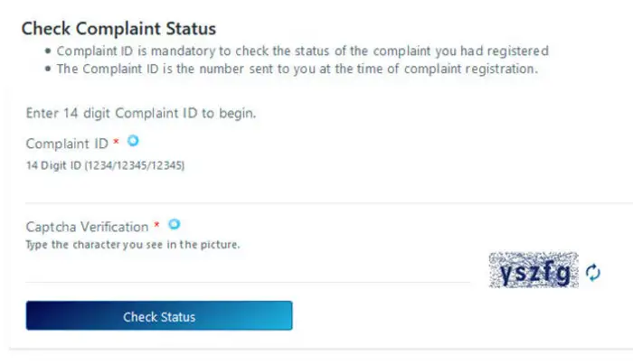
Task: Click into the captcha text field
Action: (x=244, y=269)
